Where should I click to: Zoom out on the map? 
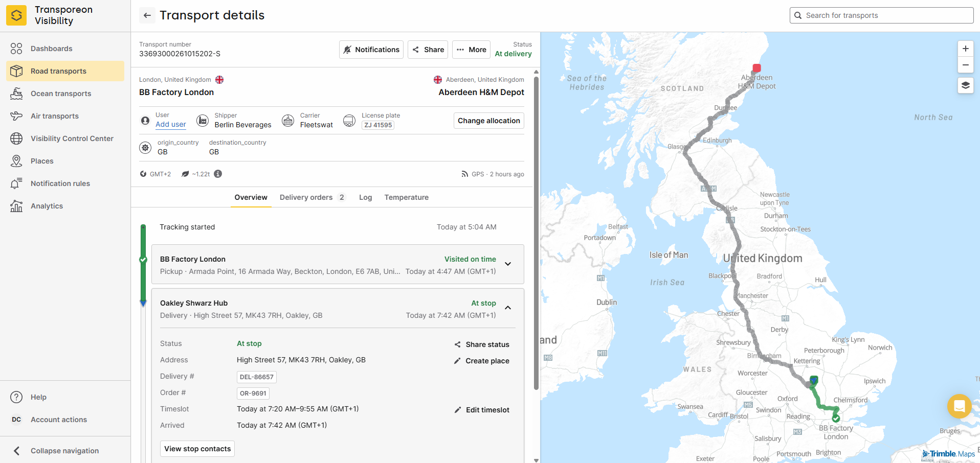pyautogui.click(x=966, y=65)
